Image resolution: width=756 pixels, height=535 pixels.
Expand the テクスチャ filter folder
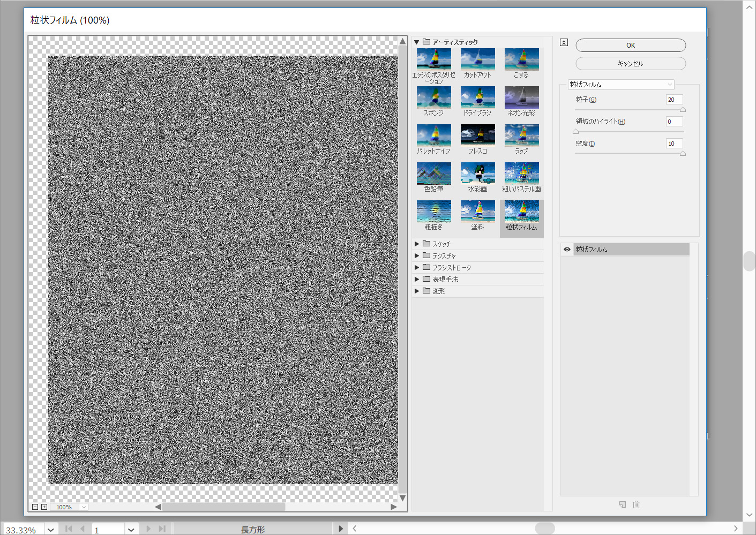[417, 255]
